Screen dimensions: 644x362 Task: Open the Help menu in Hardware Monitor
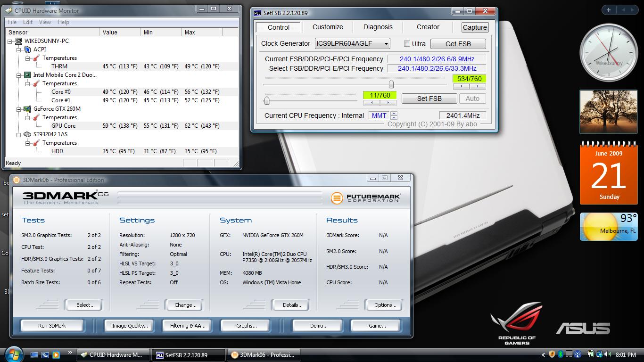click(x=63, y=22)
